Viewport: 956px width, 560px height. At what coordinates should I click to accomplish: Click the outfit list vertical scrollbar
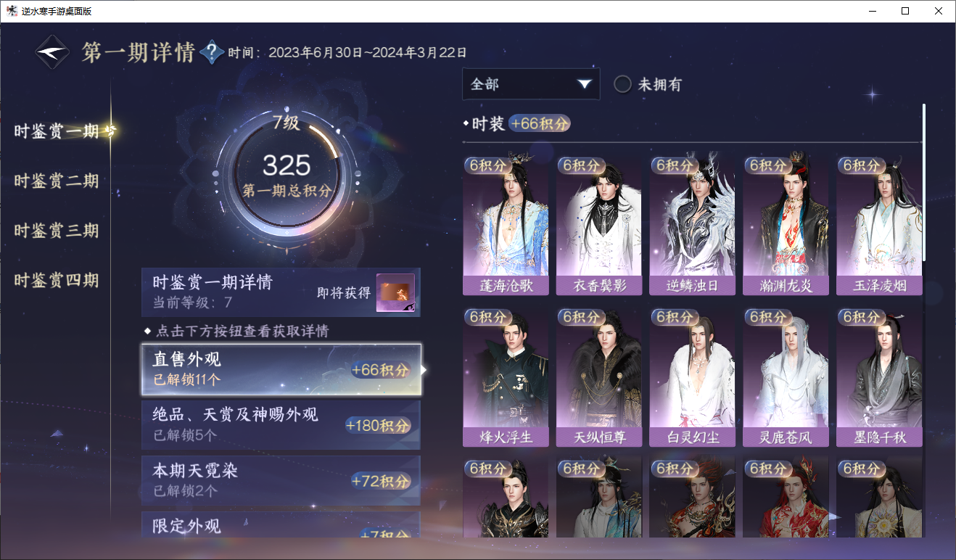tap(924, 182)
